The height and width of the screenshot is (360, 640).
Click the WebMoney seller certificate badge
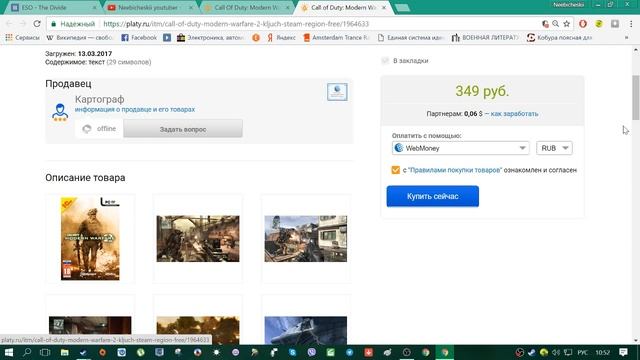(x=337, y=92)
